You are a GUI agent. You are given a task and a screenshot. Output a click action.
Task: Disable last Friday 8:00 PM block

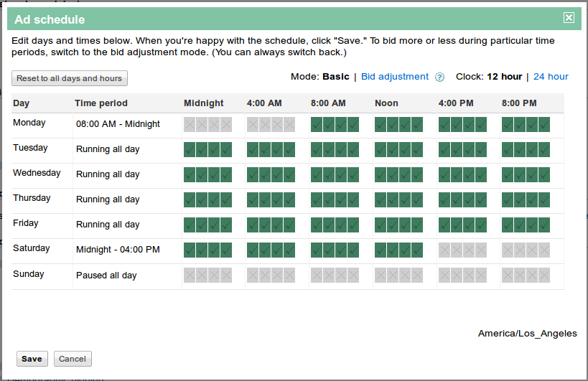click(544, 225)
